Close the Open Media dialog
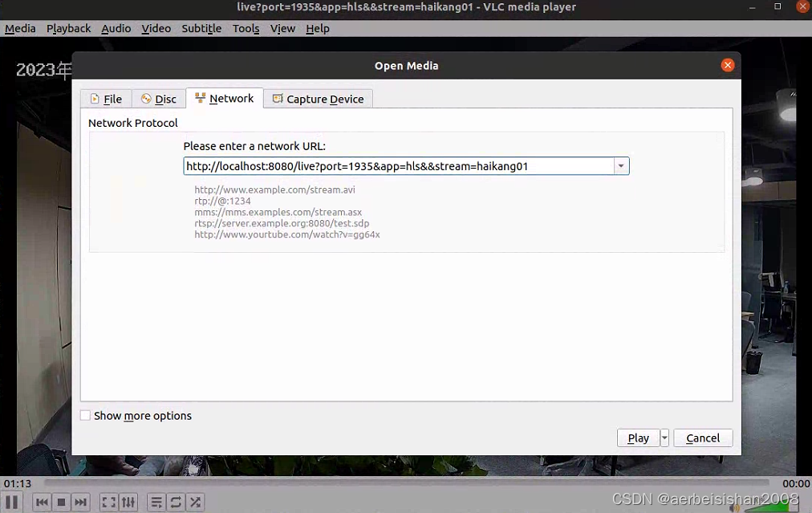The height and width of the screenshot is (513, 812). pyautogui.click(x=728, y=65)
